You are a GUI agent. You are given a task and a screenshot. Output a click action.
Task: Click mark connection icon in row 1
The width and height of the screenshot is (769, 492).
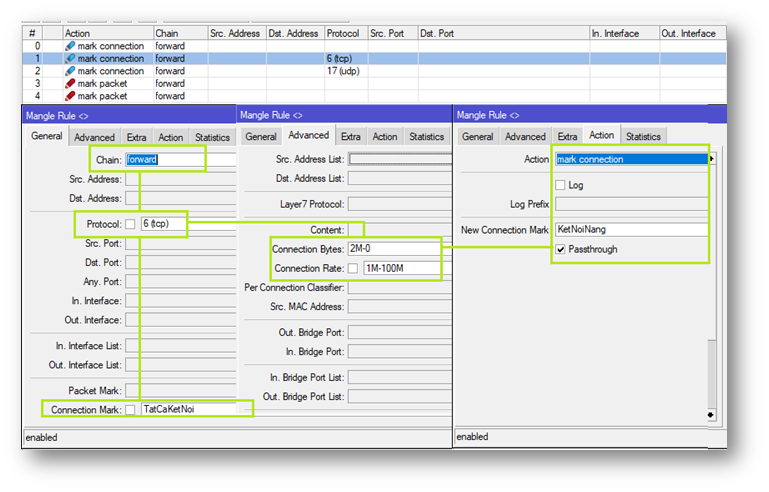tap(70, 58)
